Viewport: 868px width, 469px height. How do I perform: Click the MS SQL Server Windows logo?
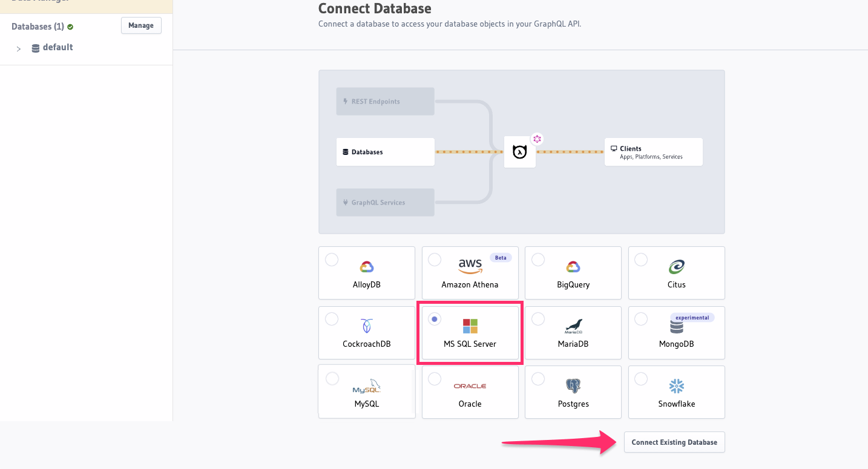pyautogui.click(x=470, y=326)
